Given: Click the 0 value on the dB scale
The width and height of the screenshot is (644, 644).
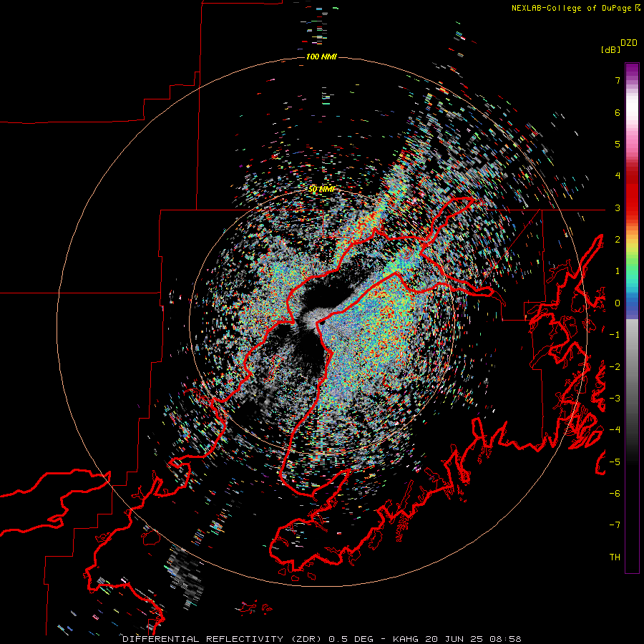Looking at the screenshot, I should click(618, 303).
